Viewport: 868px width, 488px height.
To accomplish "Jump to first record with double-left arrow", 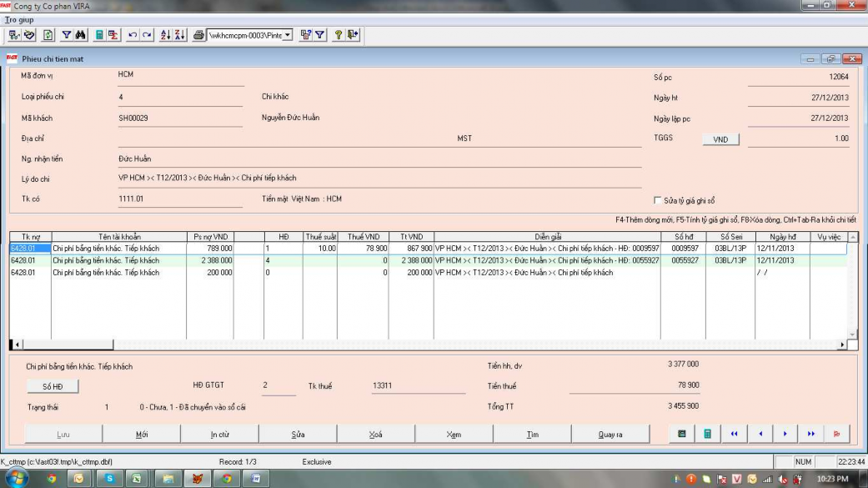I will click(734, 434).
